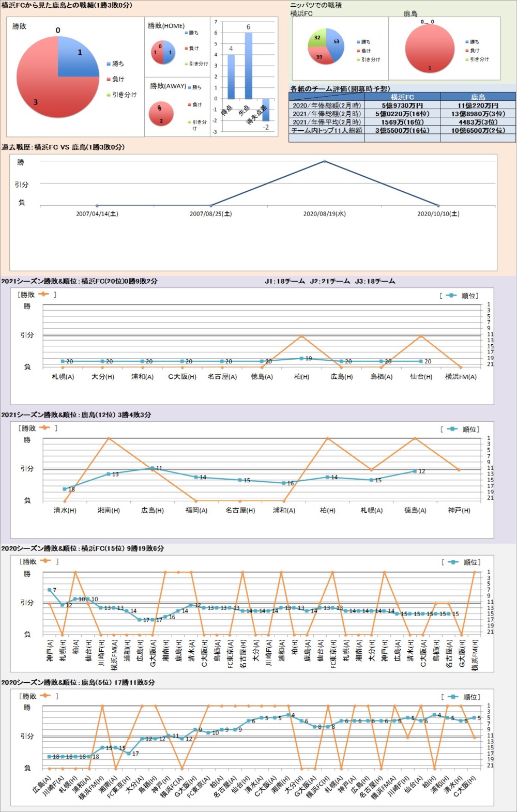Click the 横浜FC column header in evaluation table

tap(402, 97)
